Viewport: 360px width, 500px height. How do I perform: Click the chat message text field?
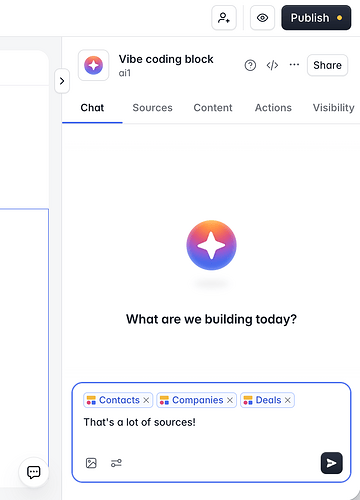pyautogui.click(x=211, y=422)
